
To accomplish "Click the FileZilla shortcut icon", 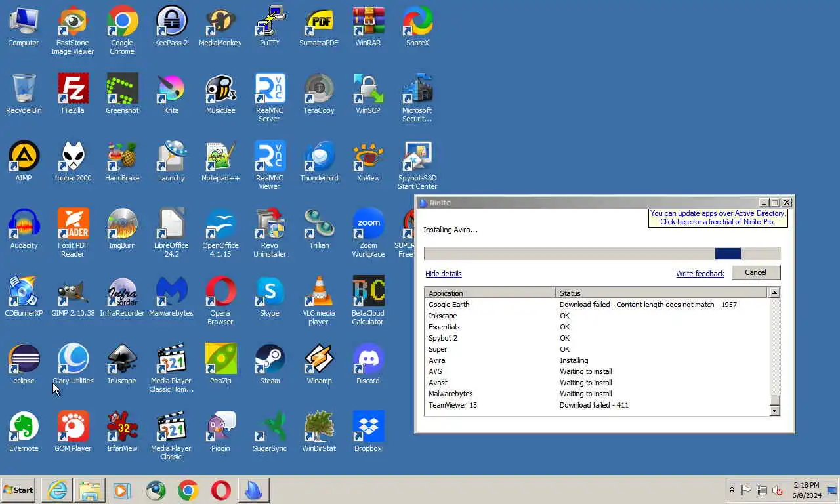I will [x=73, y=94].
